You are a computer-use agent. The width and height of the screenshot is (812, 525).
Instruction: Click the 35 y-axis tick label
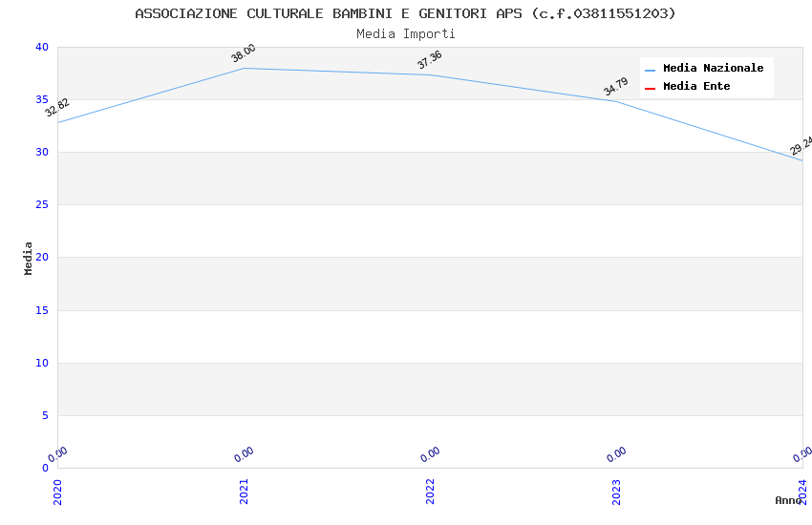click(x=42, y=99)
